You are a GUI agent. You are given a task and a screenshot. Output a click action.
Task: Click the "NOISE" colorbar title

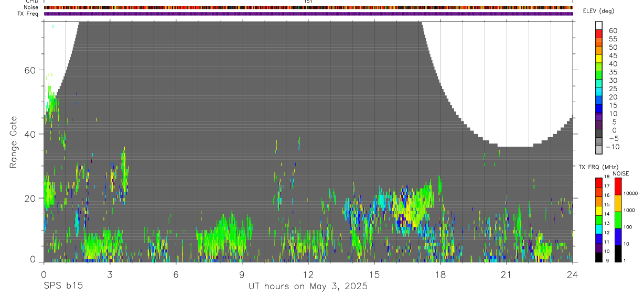[620, 173]
